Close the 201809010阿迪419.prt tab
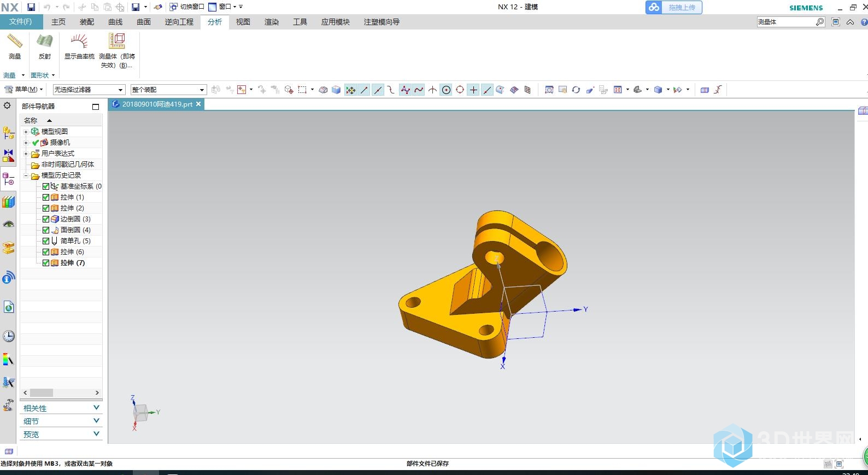The height and width of the screenshot is (475, 868). 198,104
